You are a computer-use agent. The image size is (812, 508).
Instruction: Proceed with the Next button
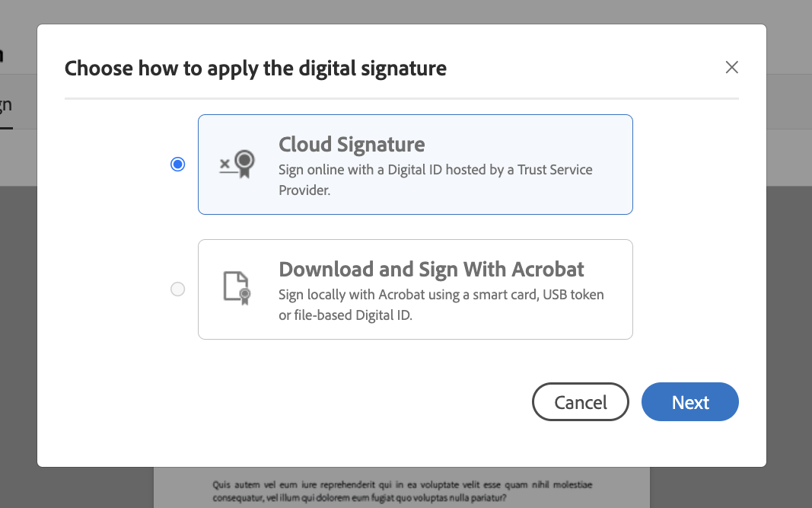tap(689, 401)
